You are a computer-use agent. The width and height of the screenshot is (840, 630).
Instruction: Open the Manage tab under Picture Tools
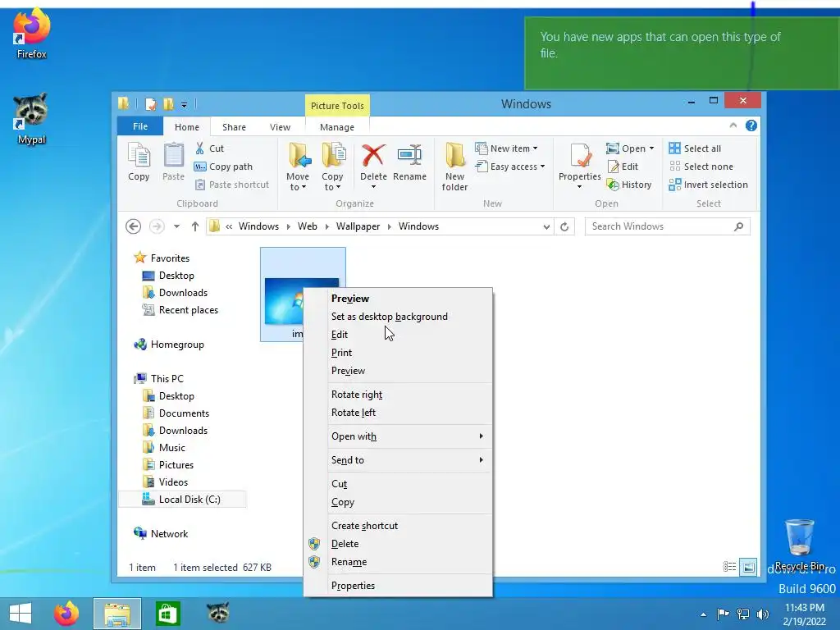[337, 127]
